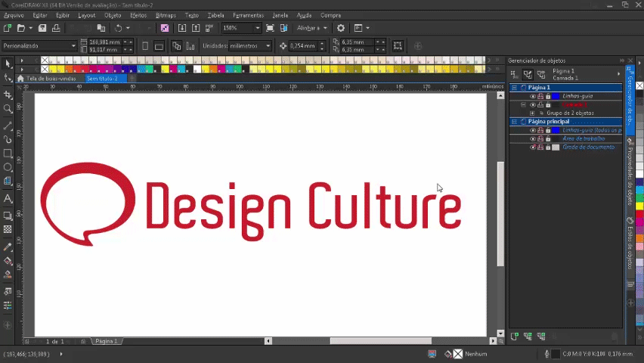Click the Print icon in toolbar
Image resolution: width=644 pixels, height=363 pixels.
pos(56,28)
